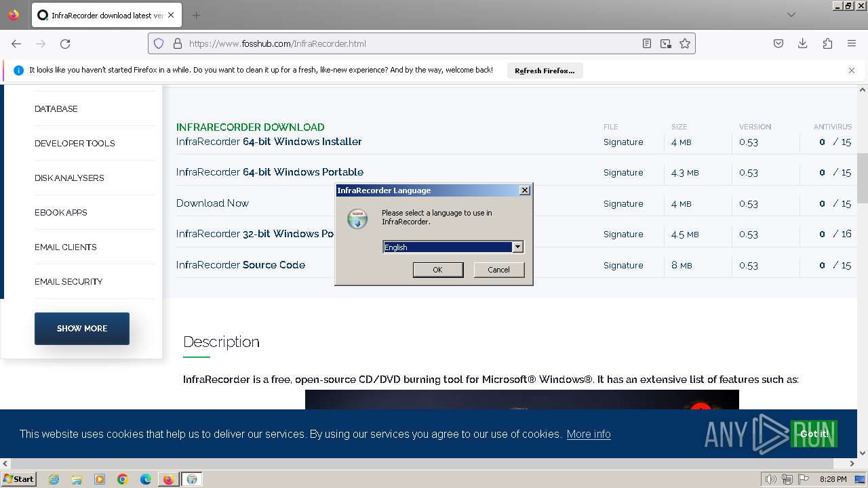Click SHOW MORE button in sidebar

coord(82,329)
